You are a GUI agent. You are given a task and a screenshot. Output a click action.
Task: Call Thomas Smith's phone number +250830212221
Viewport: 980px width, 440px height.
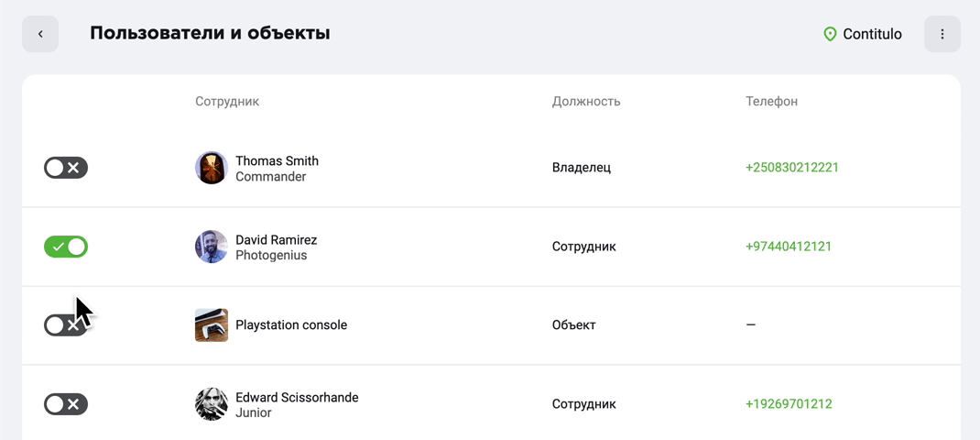tap(792, 168)
